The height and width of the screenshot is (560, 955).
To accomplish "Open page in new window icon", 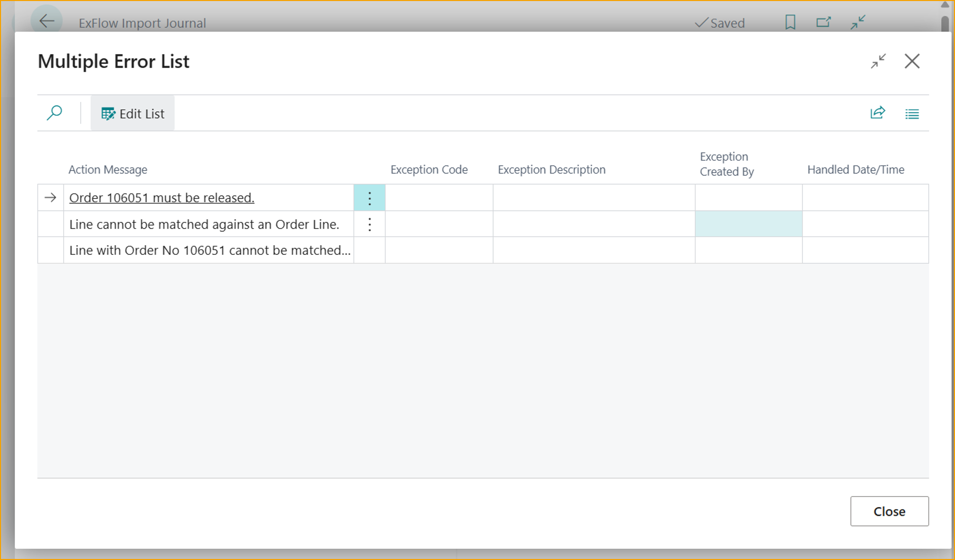I will [x=823, y=23].
